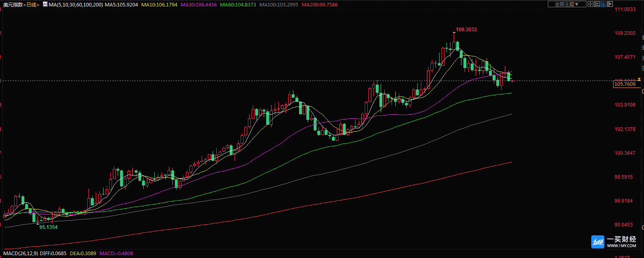Select the magenta MA30:106.4436 legend

coord(198,5)
